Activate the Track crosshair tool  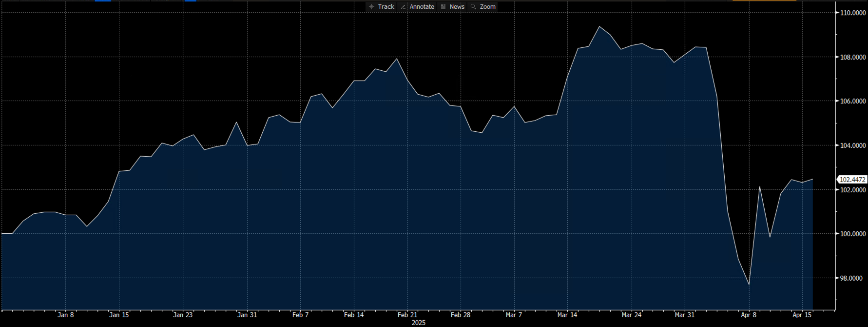[x=382, y=7]
